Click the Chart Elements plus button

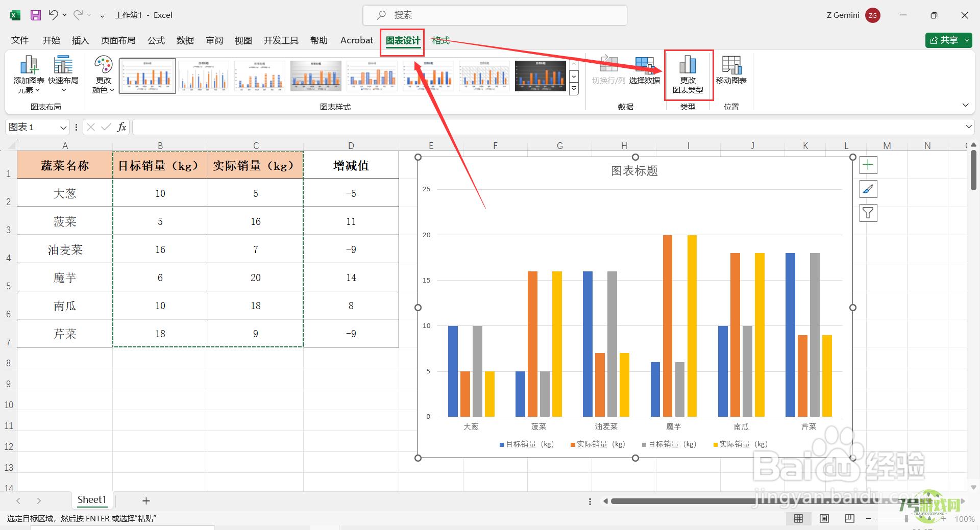point(868,165)
